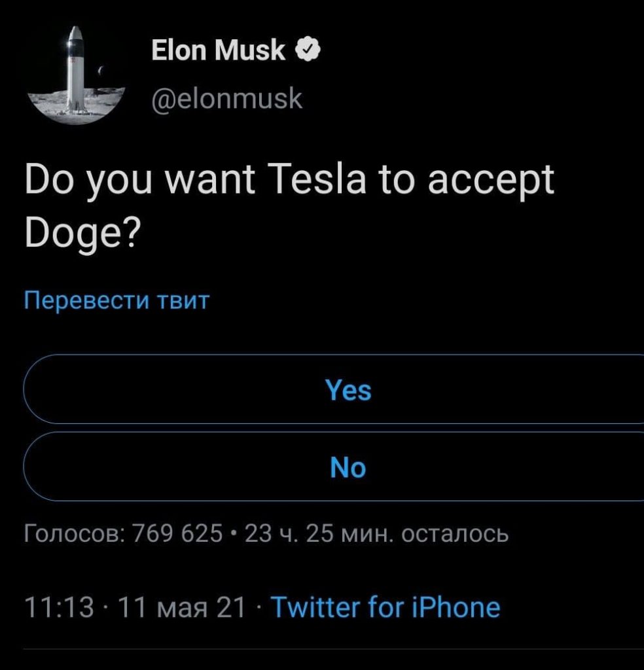Tap the word Tesla in the tweet
This screenshot has width=644, height=670.
319,179
